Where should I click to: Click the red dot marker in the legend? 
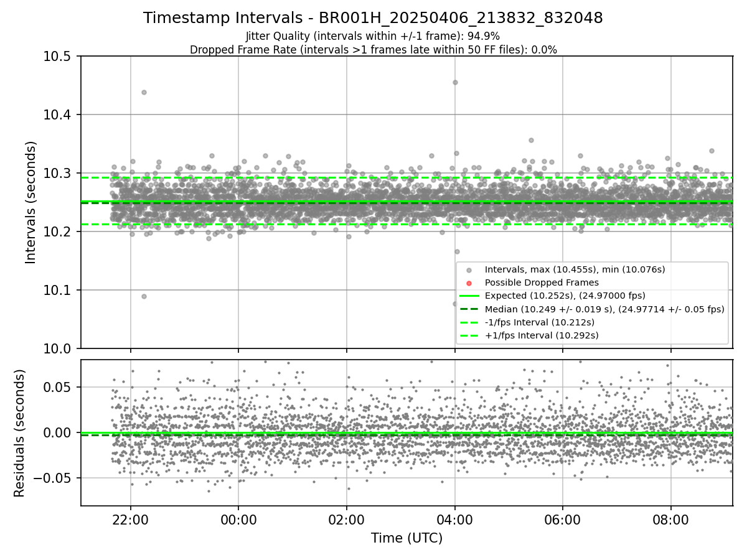(469, 283)
